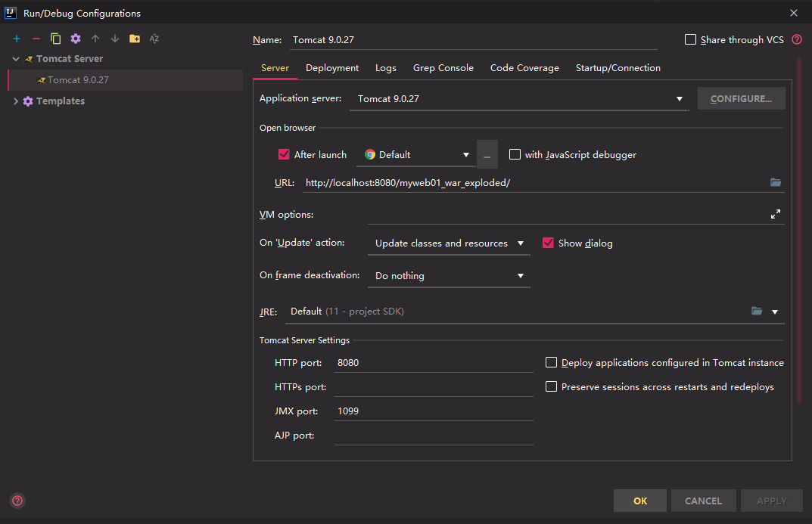Enable Deploy applications configured in Tomcat instance
Image resolution: width=812 pixels, height=524 pixels.
point(551,363)
